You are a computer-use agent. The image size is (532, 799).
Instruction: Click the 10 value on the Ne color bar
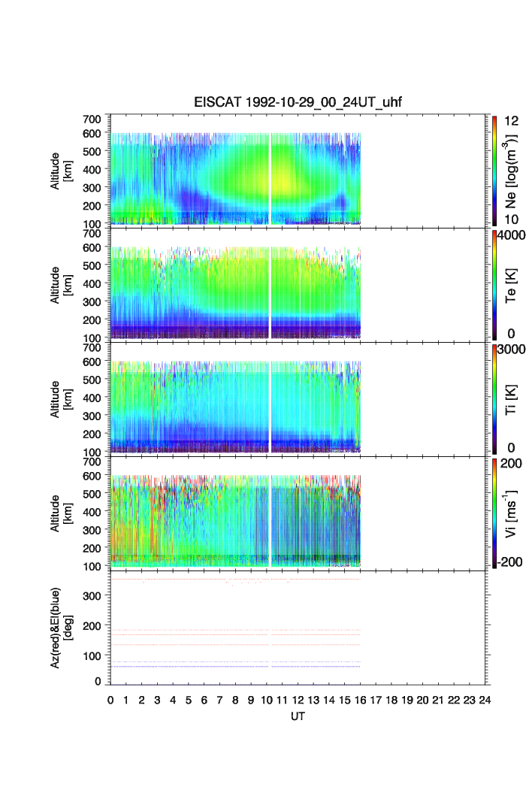511,219
